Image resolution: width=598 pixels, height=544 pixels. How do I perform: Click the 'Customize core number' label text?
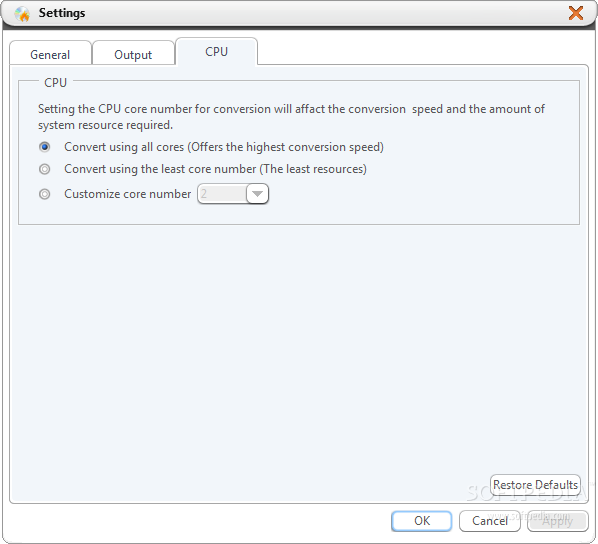point(127,194)
